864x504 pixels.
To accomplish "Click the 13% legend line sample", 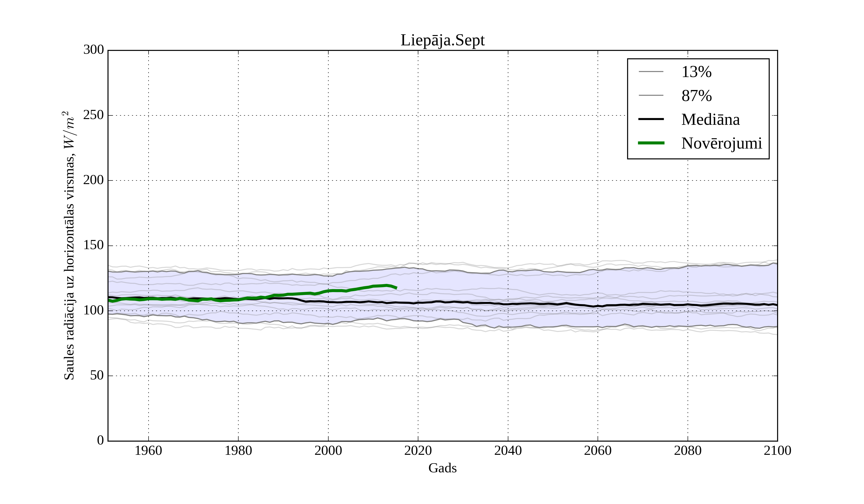I will (x=651, y=72).
